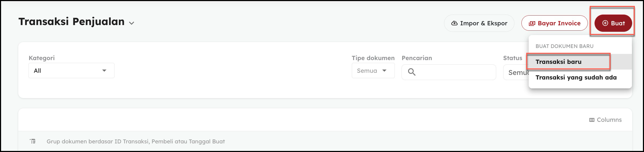Click the plus circle icon on Buat

[x=605, y=23]
